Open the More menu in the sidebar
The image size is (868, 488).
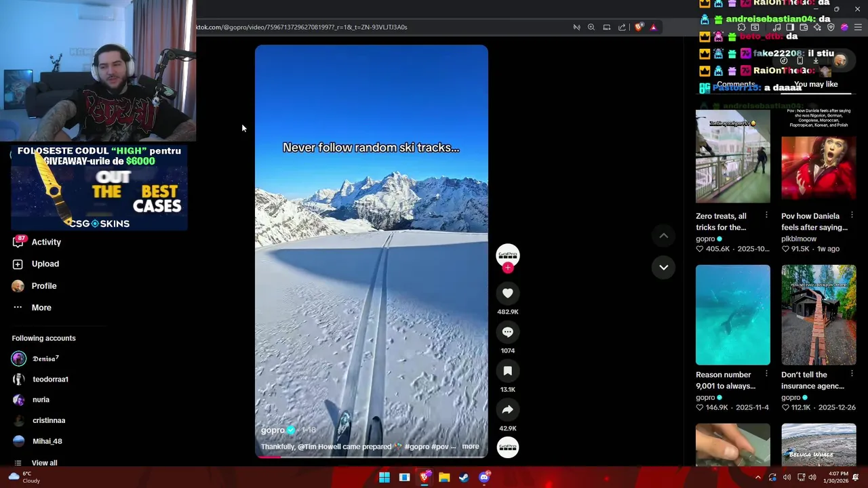pos(41,308)
